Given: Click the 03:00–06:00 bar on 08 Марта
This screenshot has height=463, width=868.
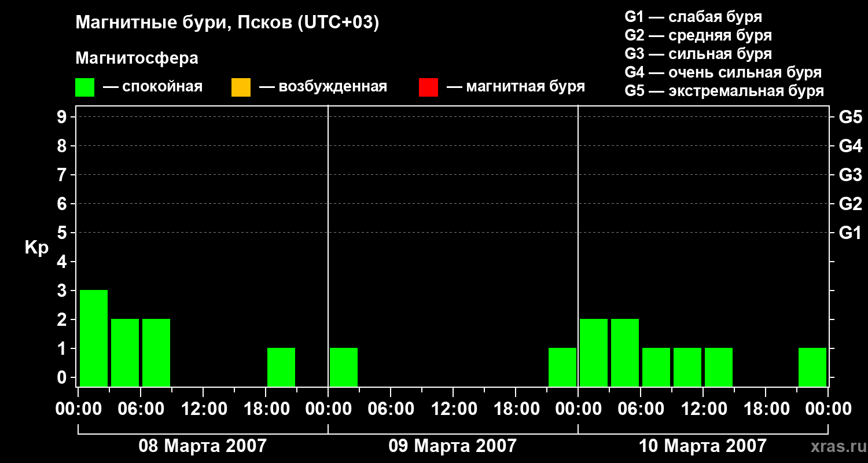Looking at the screenshot, I should point(125,352).
